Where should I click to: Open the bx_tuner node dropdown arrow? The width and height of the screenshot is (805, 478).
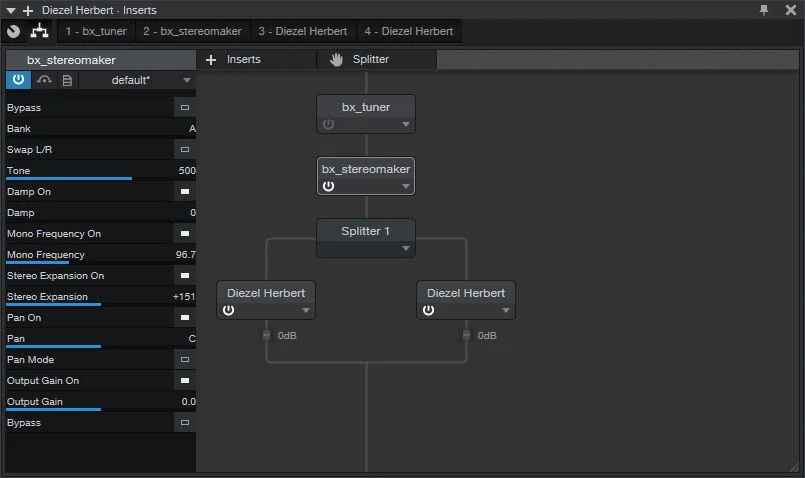[406, 125]
